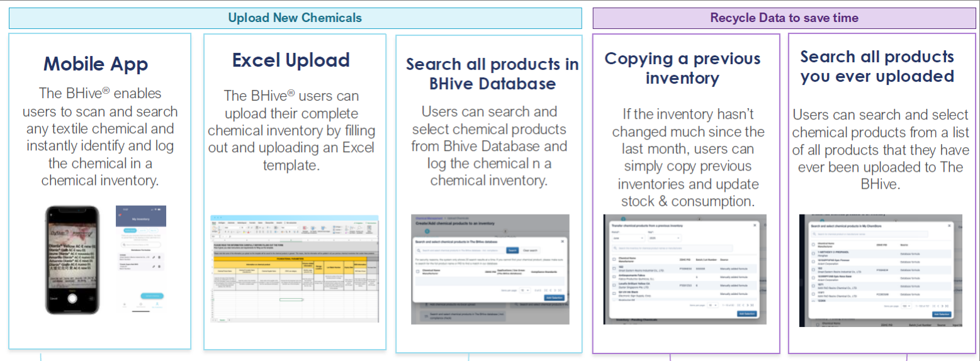Go to next page in previous inventory dialog

[748, 305]
